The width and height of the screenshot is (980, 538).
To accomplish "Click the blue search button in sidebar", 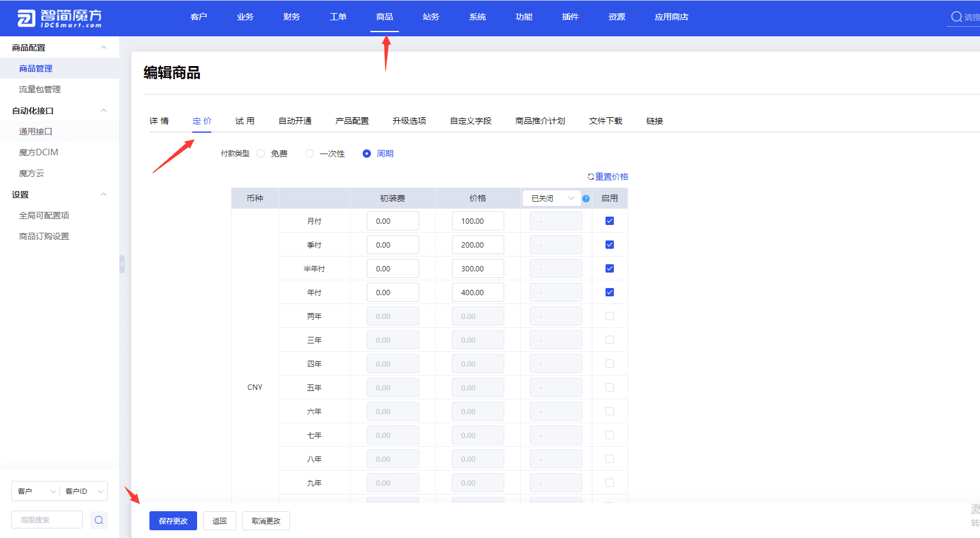I will point(99,520).
